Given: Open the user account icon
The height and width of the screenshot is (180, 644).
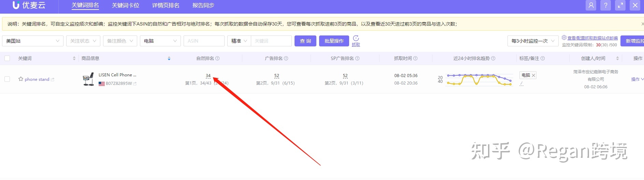Looking at the screenshot, I should 591,5.
